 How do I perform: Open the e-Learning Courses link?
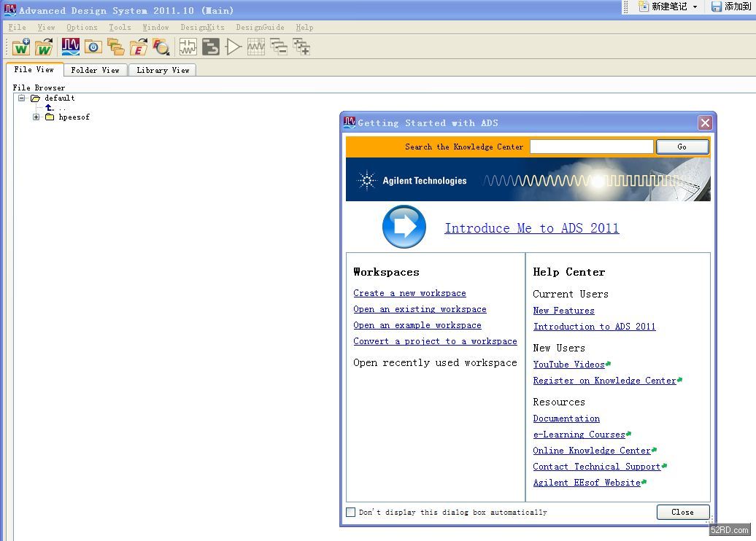pyautogui.click(x=579, y=434)
